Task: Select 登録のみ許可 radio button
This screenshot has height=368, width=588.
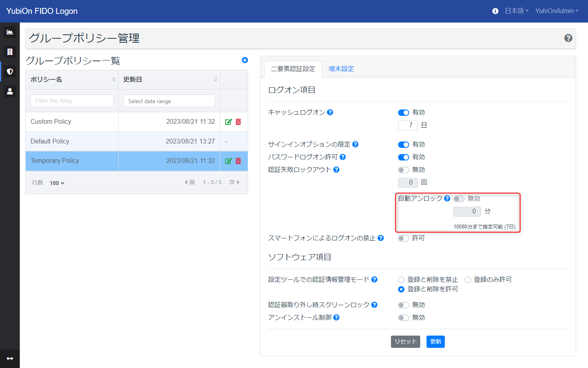Action: pos(468,280)
